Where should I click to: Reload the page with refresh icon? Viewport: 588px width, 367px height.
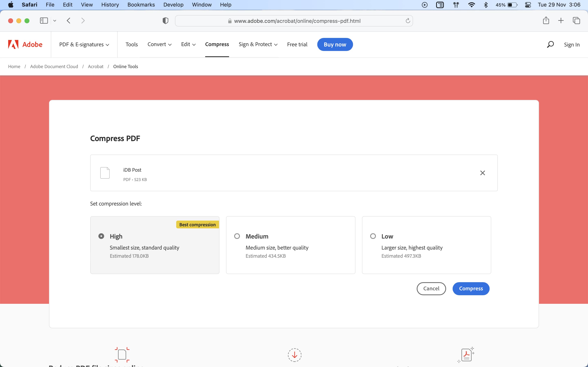(408, 21)
